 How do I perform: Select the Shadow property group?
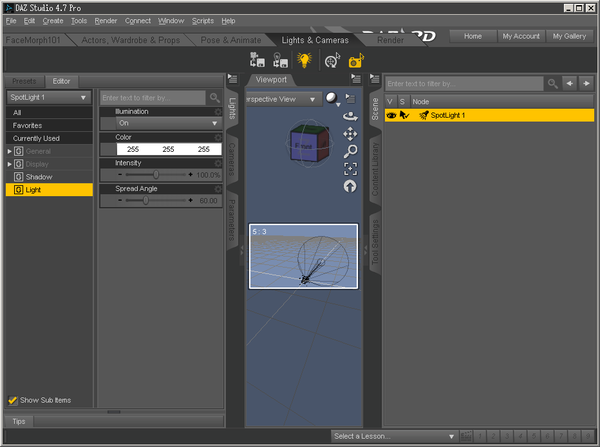(x=49, y=177)
